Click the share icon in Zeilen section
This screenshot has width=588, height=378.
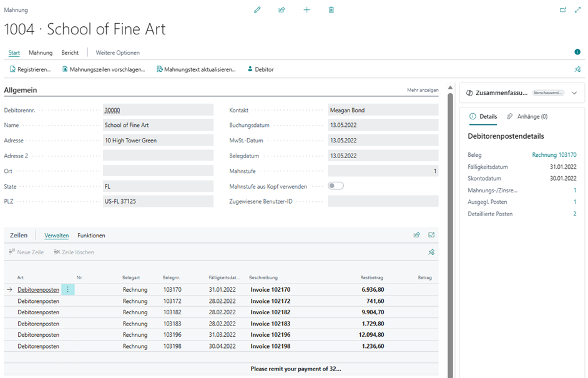(416, 236)
